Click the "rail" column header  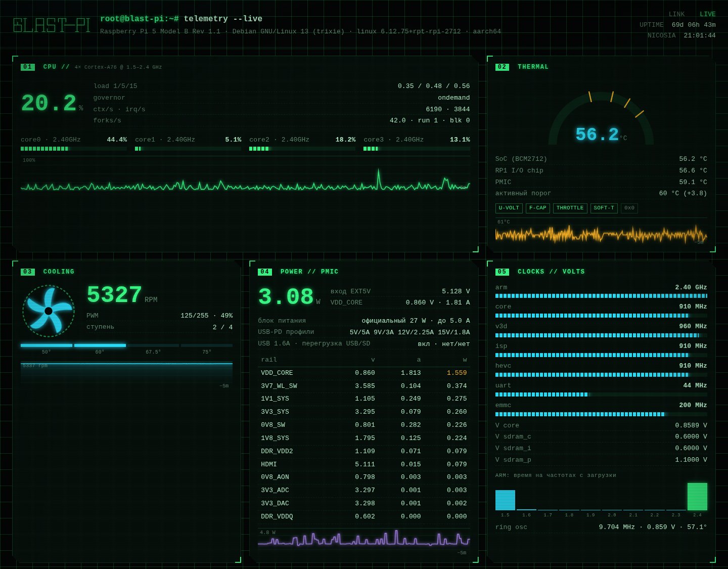(269, 360)
